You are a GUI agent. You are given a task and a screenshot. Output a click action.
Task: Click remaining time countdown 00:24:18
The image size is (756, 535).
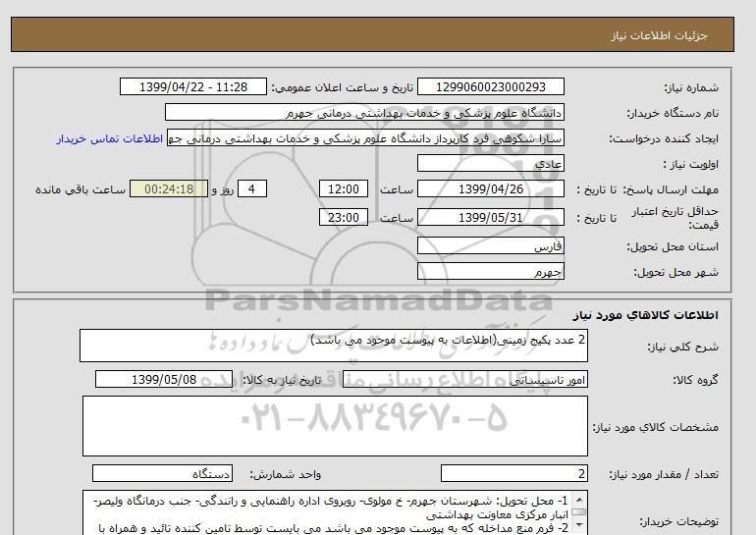pos(169,188)
